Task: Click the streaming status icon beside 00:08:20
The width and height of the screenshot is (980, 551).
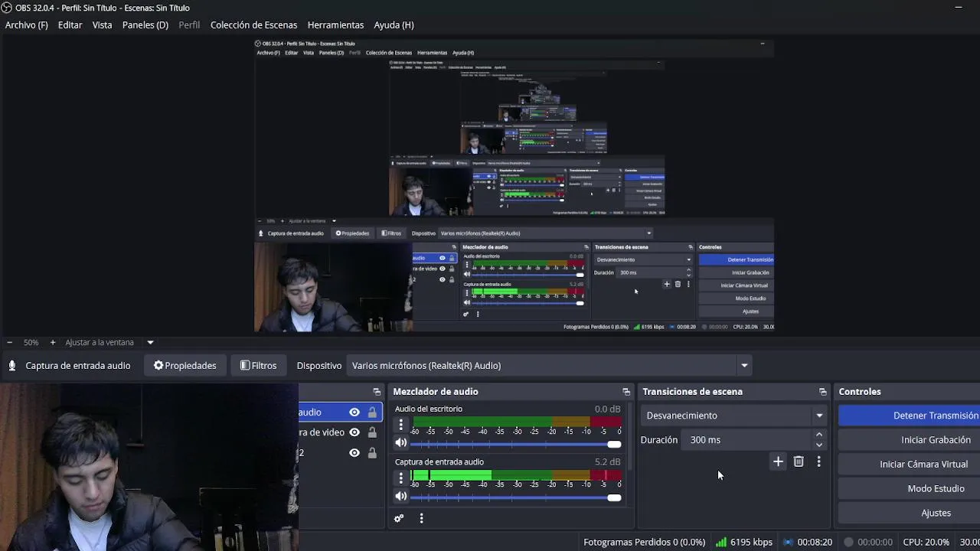Action: [788, 542]
